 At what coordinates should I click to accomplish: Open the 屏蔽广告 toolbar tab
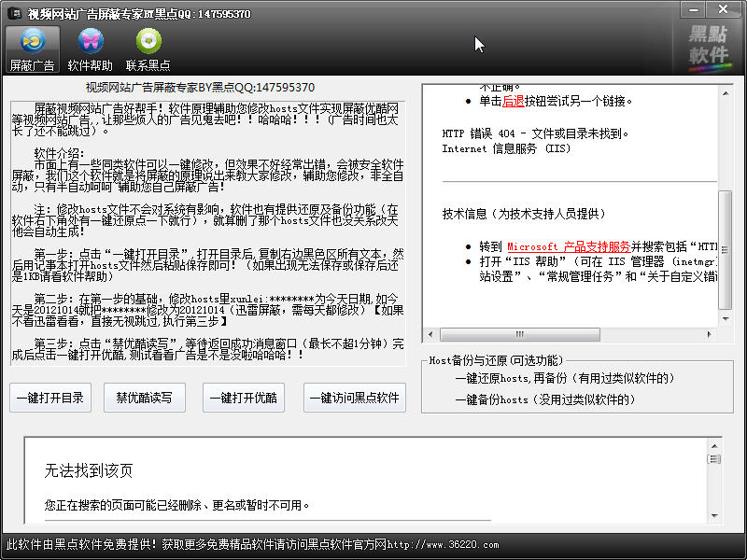(33, 49)
